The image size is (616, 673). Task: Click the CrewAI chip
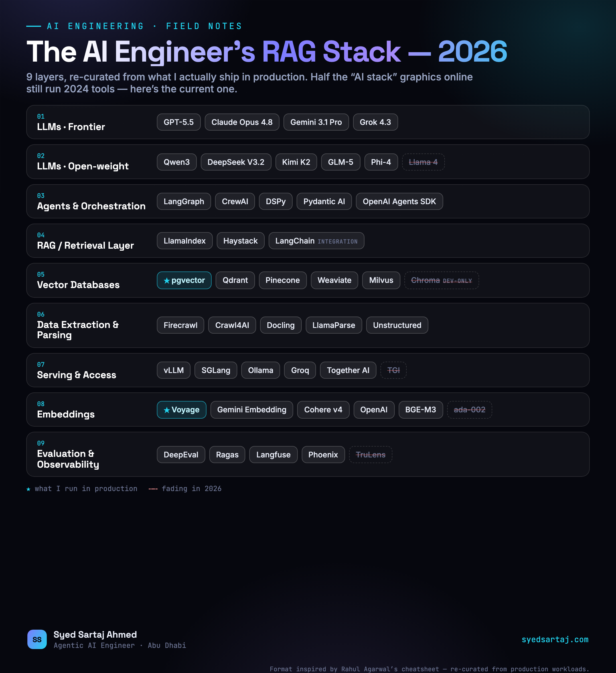point(235,201)
